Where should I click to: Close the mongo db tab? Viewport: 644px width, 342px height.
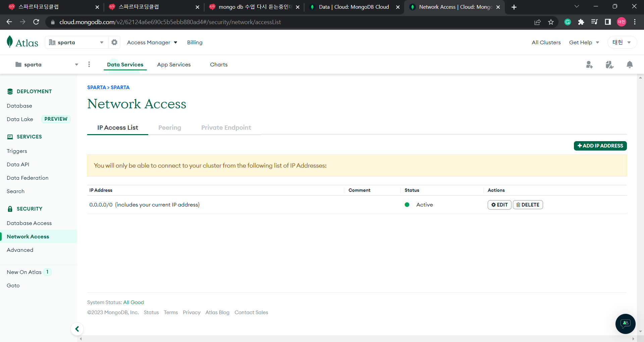coord(298,7)
